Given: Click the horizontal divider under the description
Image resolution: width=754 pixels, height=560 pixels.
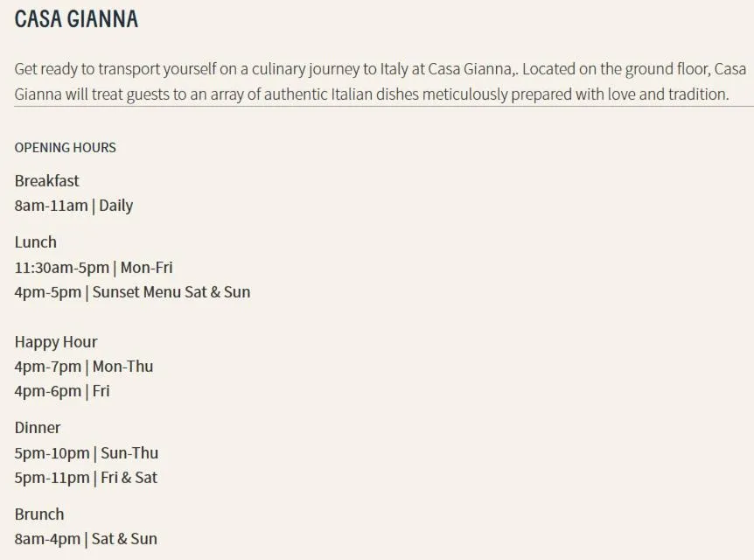Looking at the screenshot, I should [383, 107].
